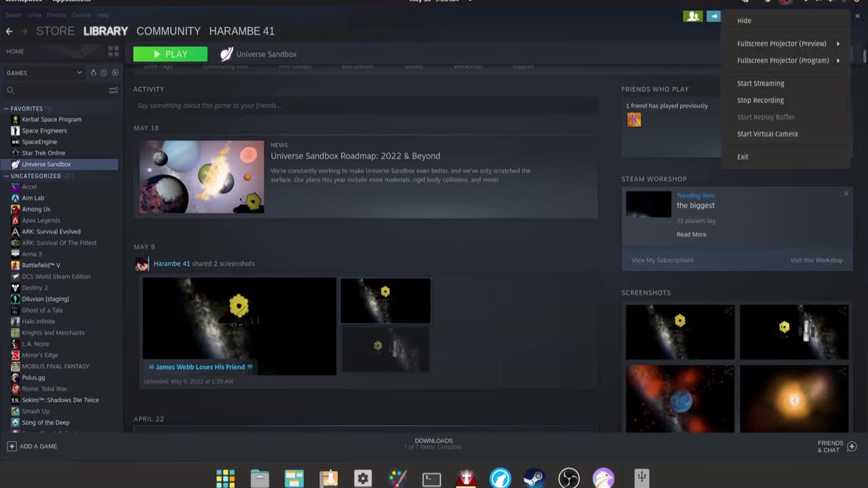Click the Add a Game plus icon

click(12, 446)
